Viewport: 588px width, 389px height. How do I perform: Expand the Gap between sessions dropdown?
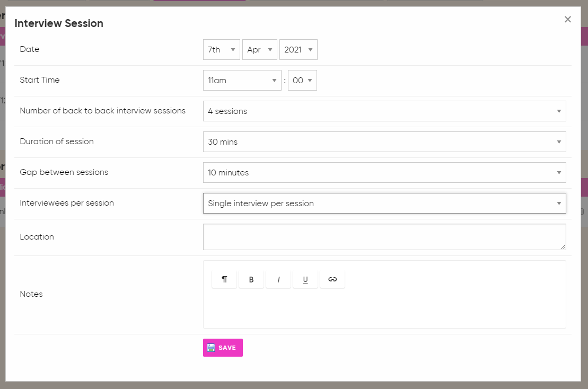coord(384,173)
